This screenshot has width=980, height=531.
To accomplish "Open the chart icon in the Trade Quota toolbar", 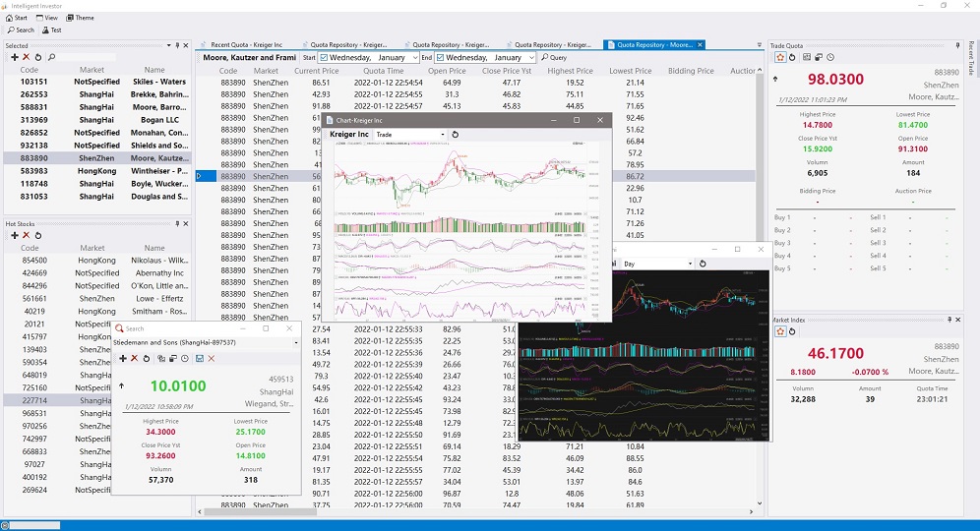I will coord(807,57).
